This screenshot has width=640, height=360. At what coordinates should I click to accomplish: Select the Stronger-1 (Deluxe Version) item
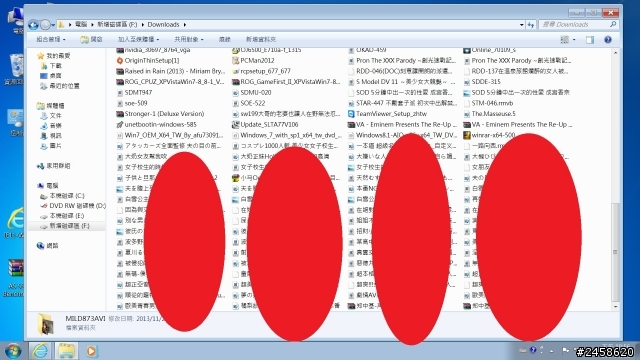coord(160,114)
